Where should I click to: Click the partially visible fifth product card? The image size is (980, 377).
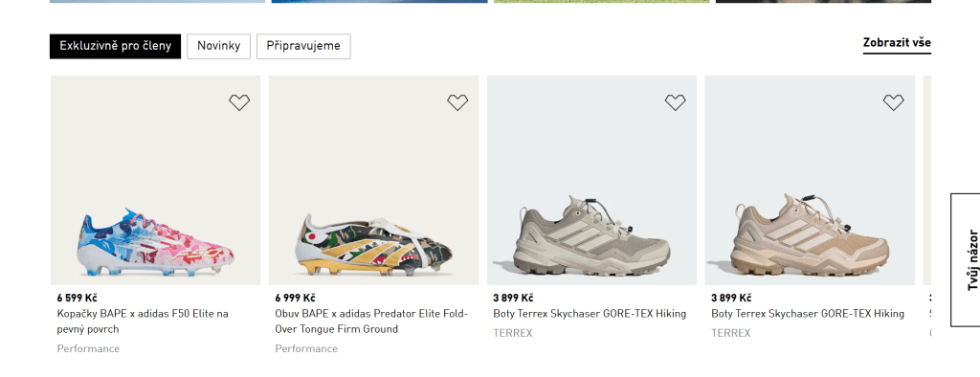(926, 212)
